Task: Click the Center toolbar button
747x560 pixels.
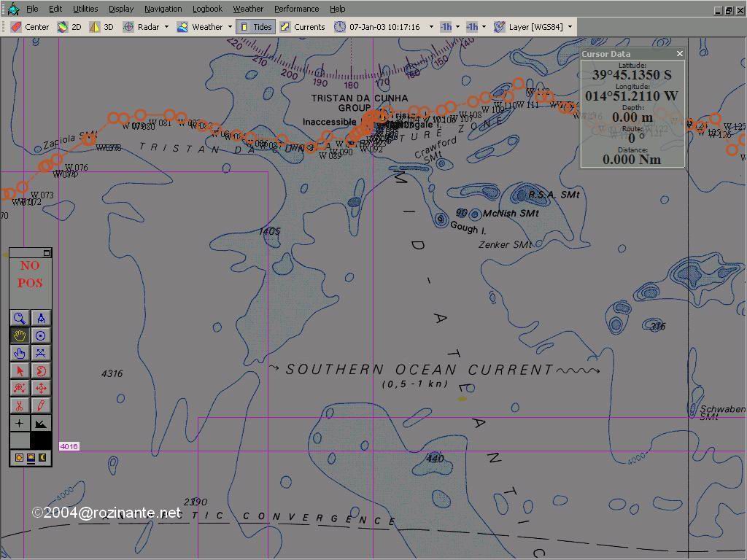Action: click(30, 27)
